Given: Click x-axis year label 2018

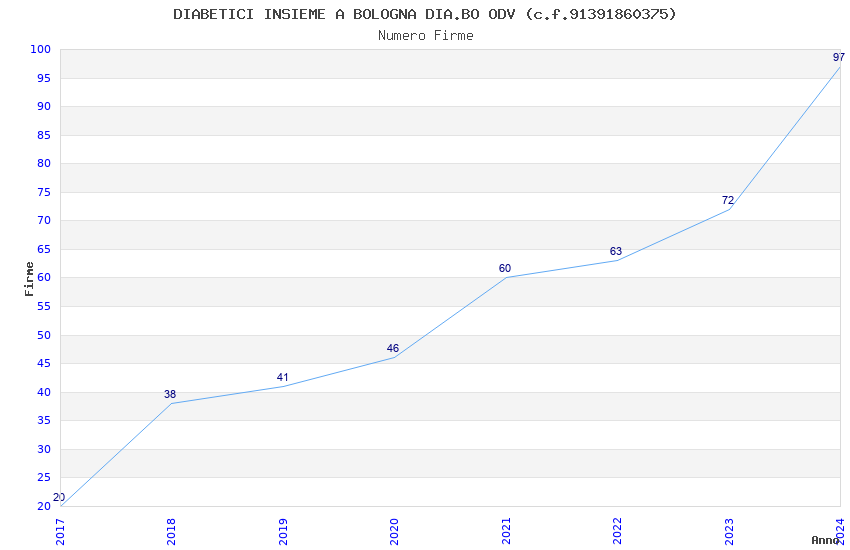Looking at the screenshot, I should (171, 532).
